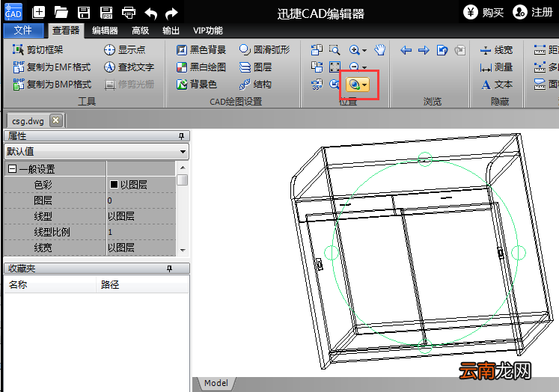The image size is (559, 392).
Task: Select the zoom window magnifier tool
Action: coord(335,50)
